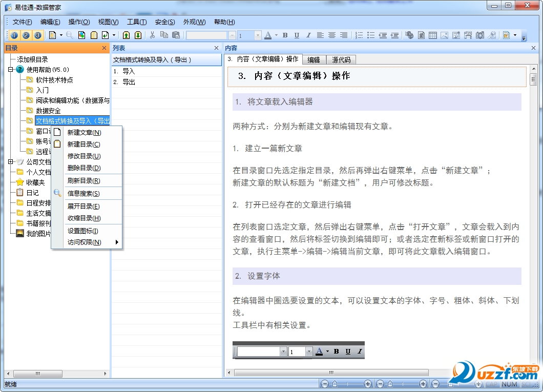Choose 新建文章(N) from context menu
The width and height of the screenshot is (543, 392).
point(87,133)
